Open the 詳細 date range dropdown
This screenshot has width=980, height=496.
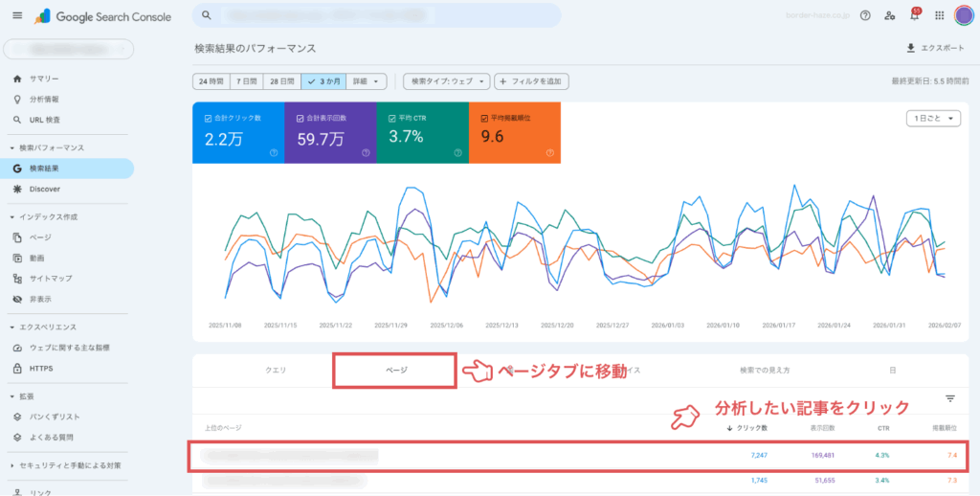(367, 81)
